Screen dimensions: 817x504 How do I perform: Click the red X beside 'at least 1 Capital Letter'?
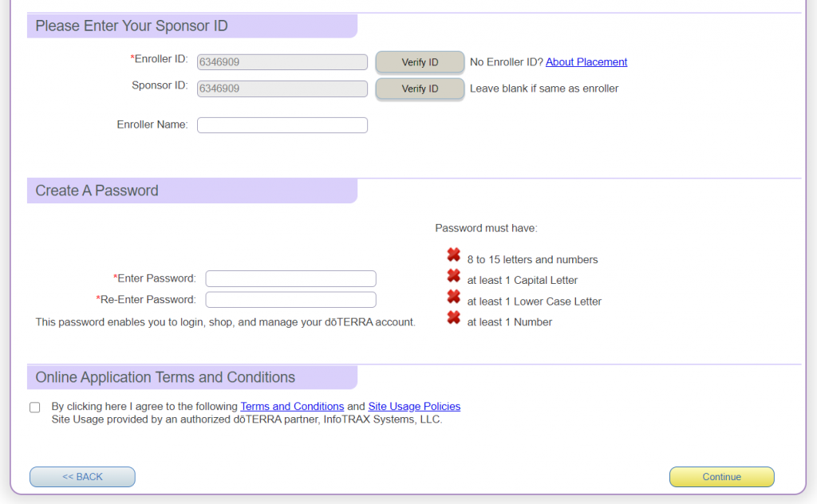453,276
